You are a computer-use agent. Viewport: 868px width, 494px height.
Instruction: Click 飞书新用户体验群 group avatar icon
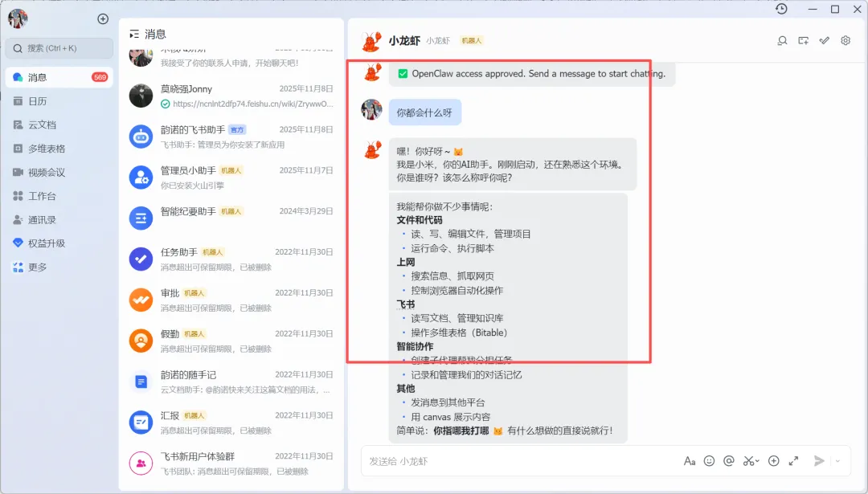[141, 463]
